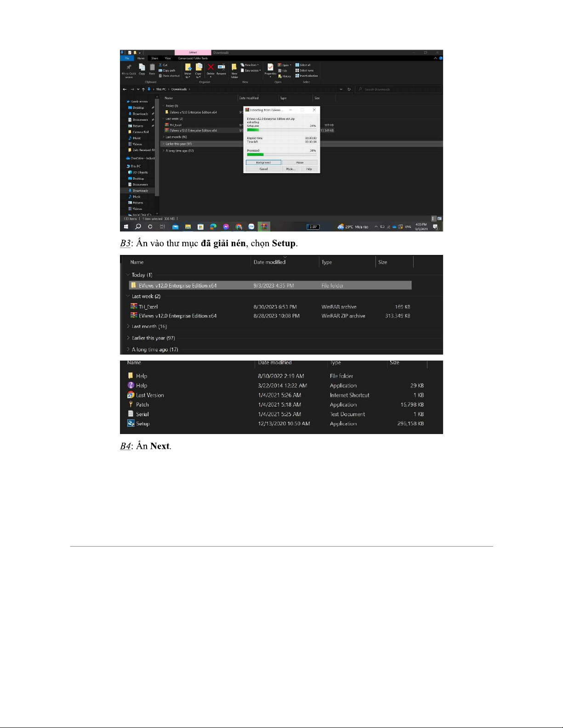563x728 pixels.
Task: Click the Rename icon in the ribbon
Action: (221, 68)
